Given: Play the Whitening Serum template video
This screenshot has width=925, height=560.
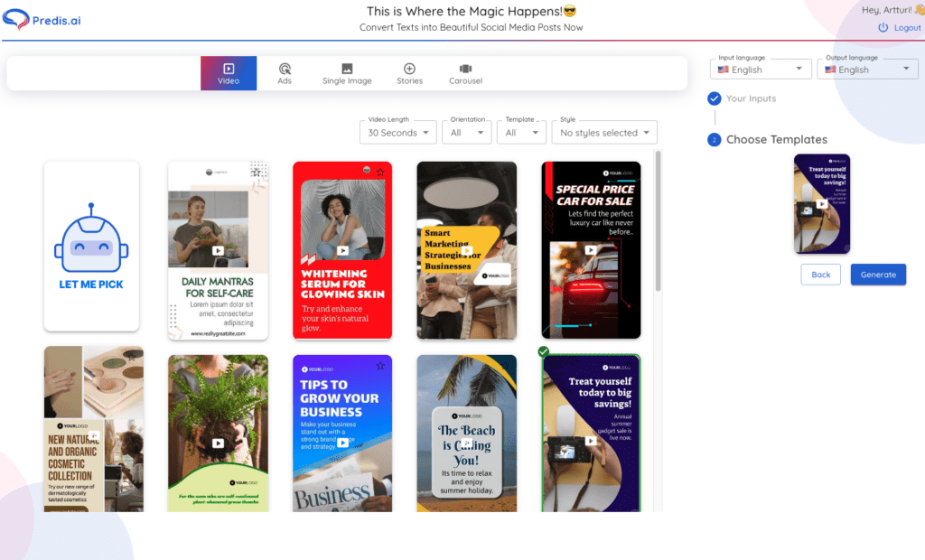Looking at the screenshot, I should tap(342, 251).
